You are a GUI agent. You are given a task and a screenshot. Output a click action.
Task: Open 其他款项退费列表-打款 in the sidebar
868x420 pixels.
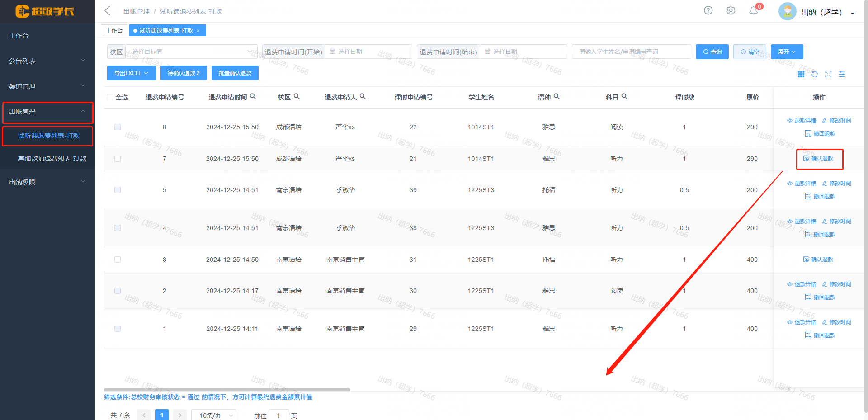click(52, 158)
